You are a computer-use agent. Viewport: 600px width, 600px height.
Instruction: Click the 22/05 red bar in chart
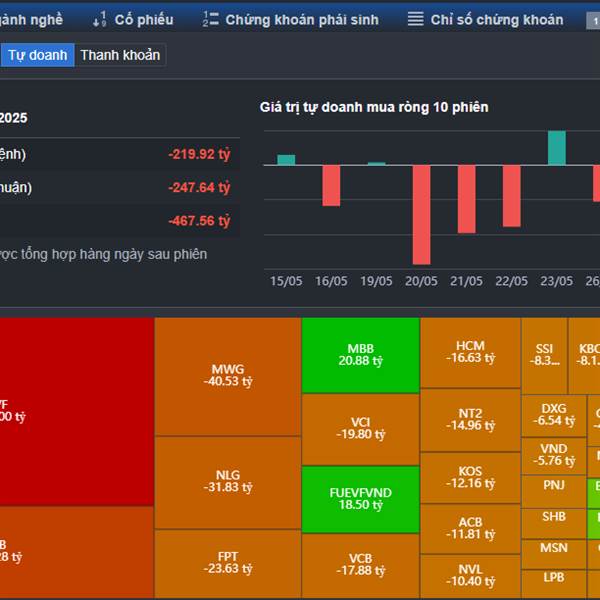click(x=512, y=196)
